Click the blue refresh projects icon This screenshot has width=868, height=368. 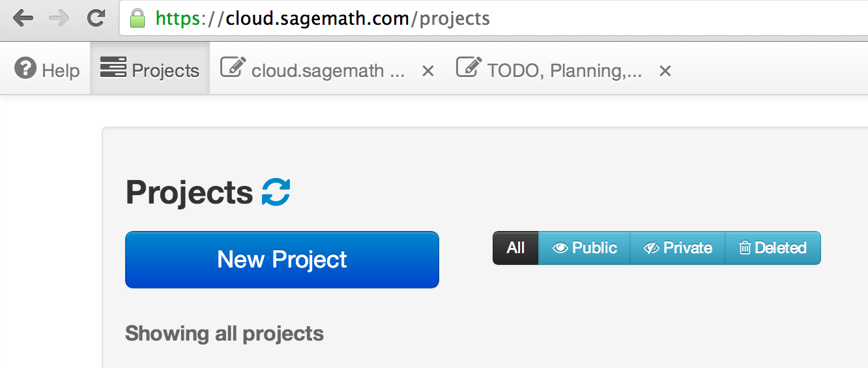pos(276,192)
